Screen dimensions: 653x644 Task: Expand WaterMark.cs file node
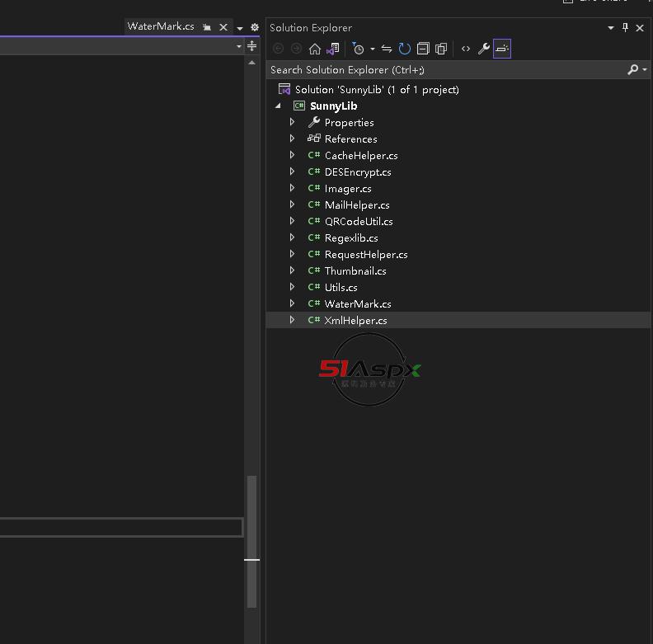point(292,303)
